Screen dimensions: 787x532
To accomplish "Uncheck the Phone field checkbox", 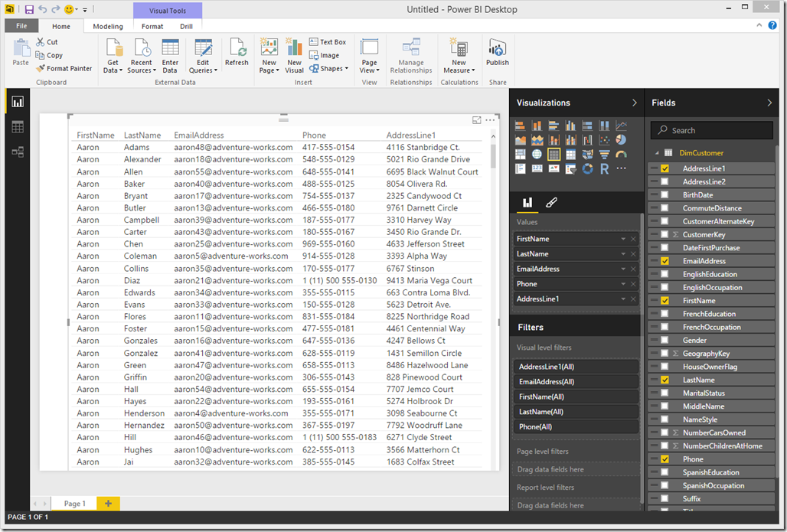I will click(x=665, y=459).
